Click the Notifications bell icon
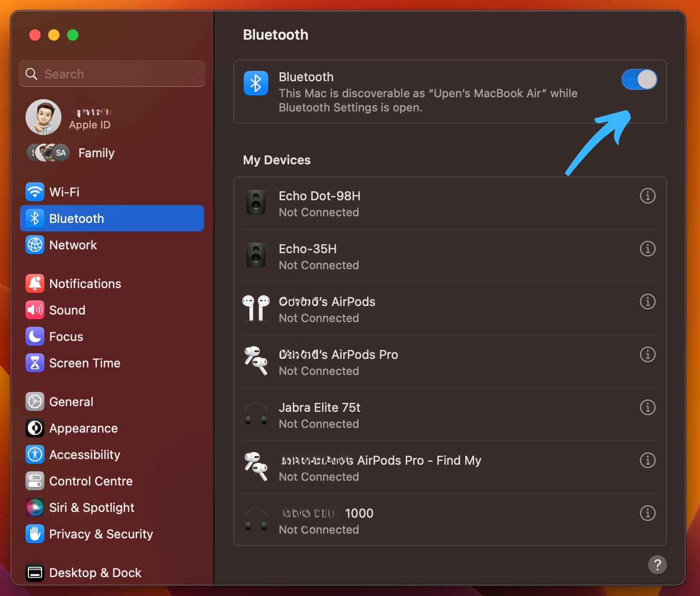 pos(35,283)
